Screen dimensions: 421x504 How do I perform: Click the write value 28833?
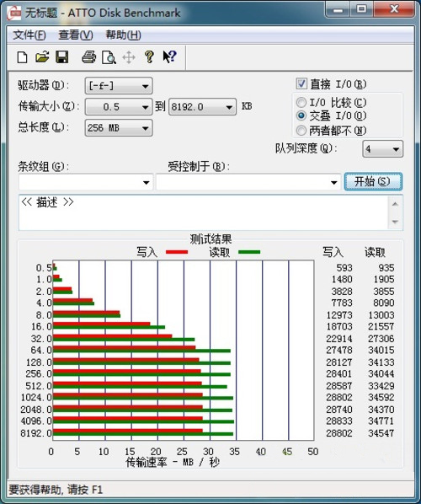[x=339, y=421]
